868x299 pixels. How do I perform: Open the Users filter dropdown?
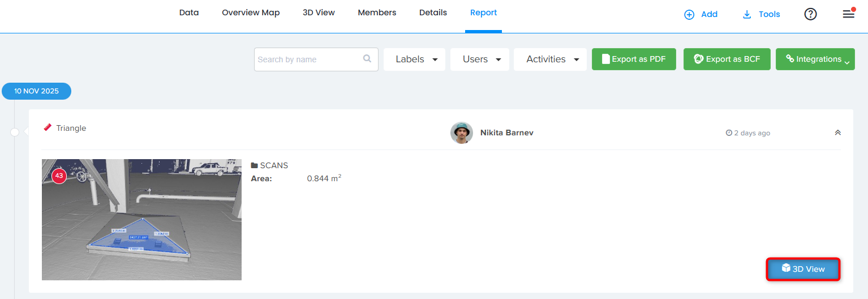click(480, 59)
